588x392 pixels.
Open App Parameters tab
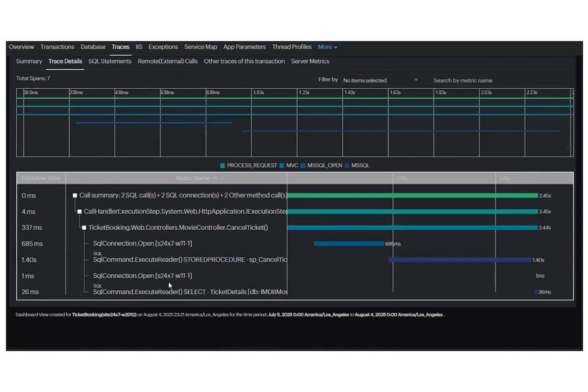point(244,47)
